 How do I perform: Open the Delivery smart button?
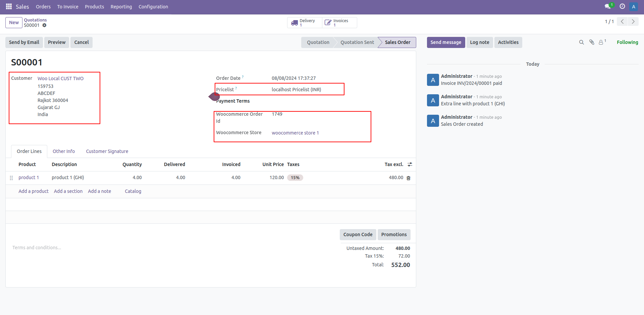304,23
